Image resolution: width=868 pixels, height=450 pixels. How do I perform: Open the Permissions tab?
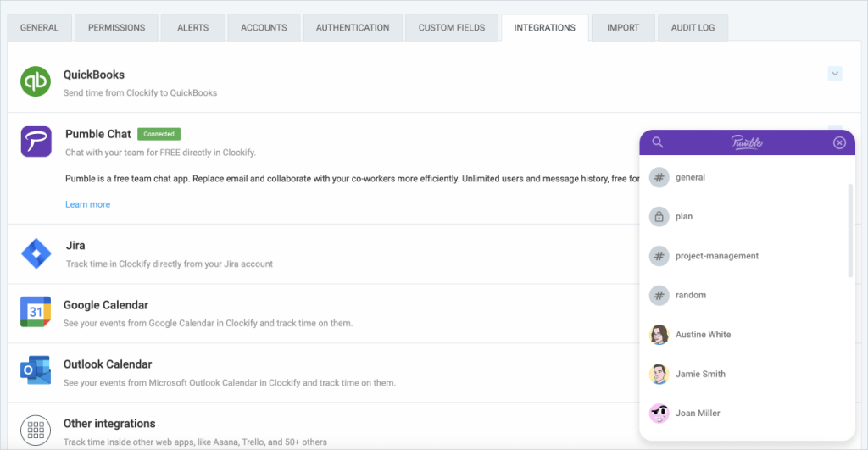point(116,28)
